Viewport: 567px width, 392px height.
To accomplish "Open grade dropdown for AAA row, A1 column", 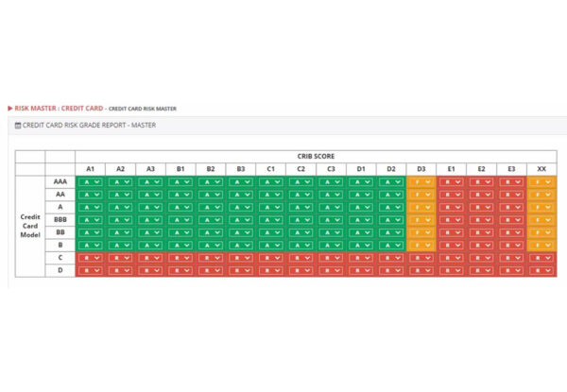I will (x=90, y=181).
